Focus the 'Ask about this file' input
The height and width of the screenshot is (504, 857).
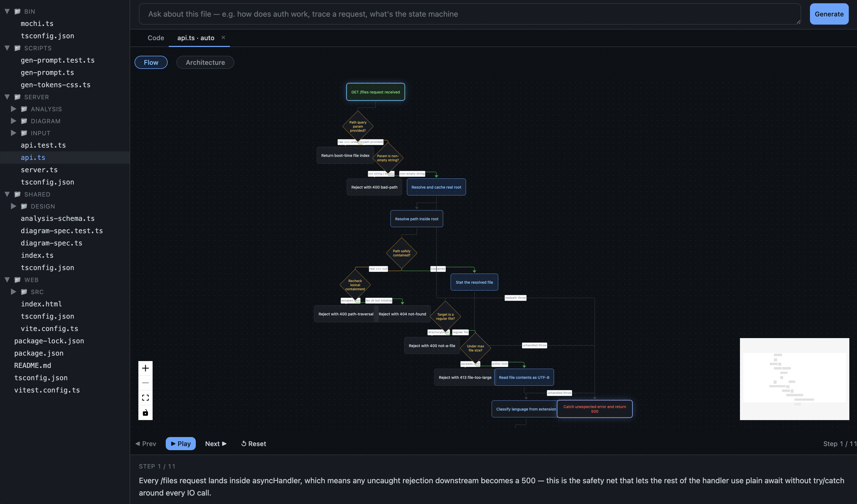pos(470,14)
